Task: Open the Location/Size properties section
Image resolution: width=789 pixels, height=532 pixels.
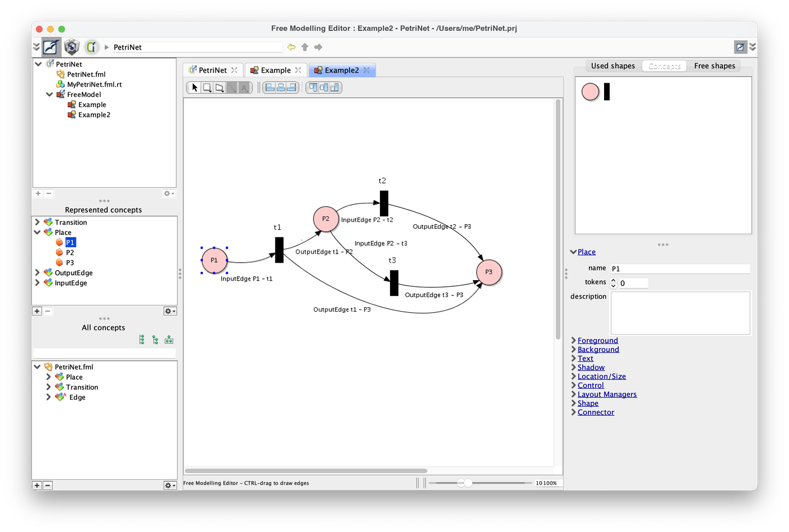Action: [602, 376]
